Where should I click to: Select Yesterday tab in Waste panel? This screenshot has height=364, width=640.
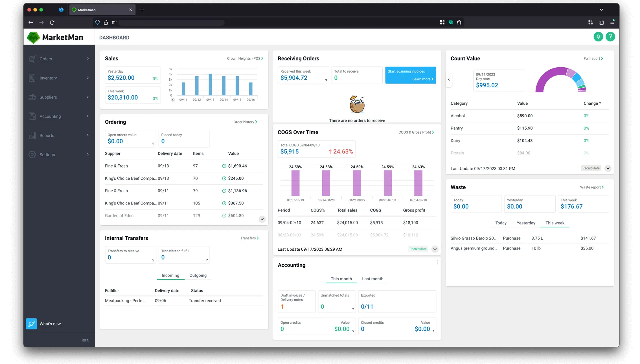tap(526, 223)
